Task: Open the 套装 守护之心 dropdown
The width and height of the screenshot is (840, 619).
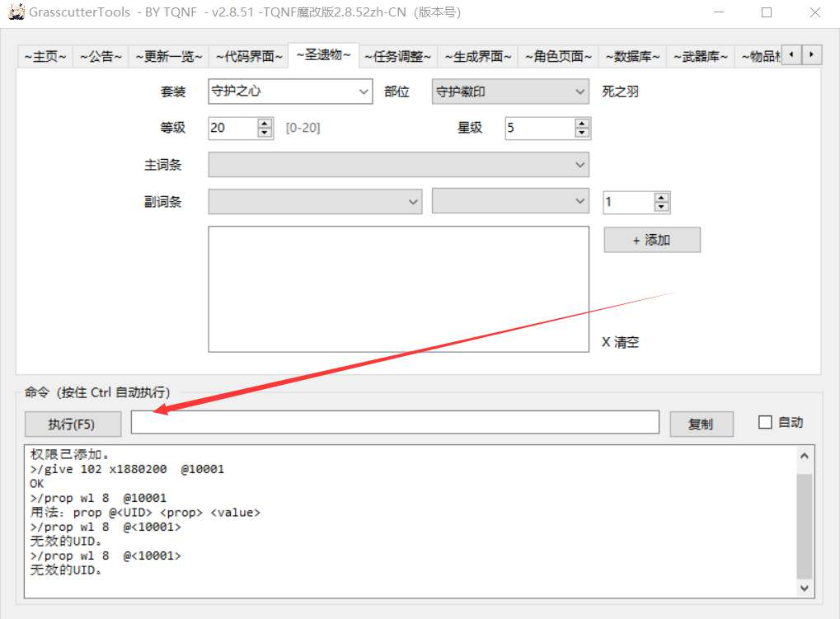Action: click(290, 91)
